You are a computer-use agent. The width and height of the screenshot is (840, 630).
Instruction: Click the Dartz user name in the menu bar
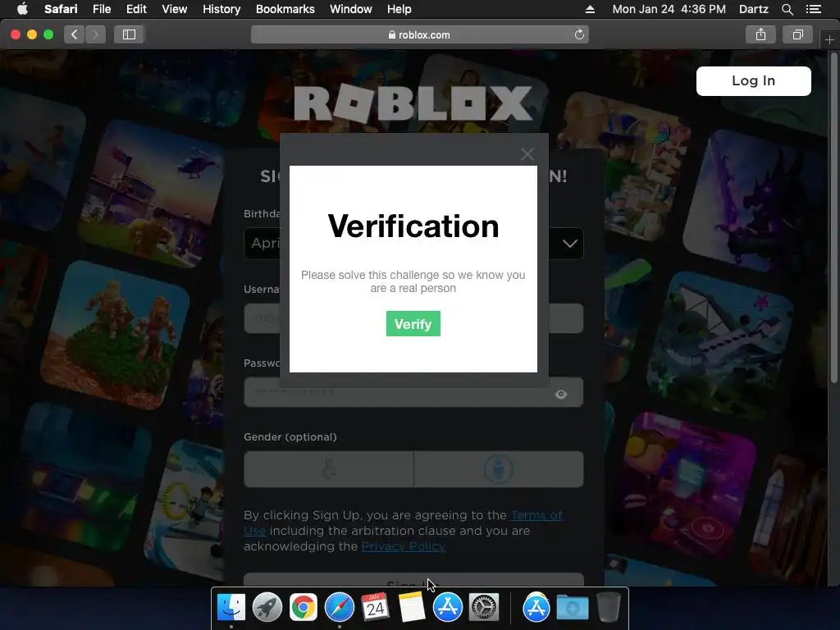click(x=753, y=9)
